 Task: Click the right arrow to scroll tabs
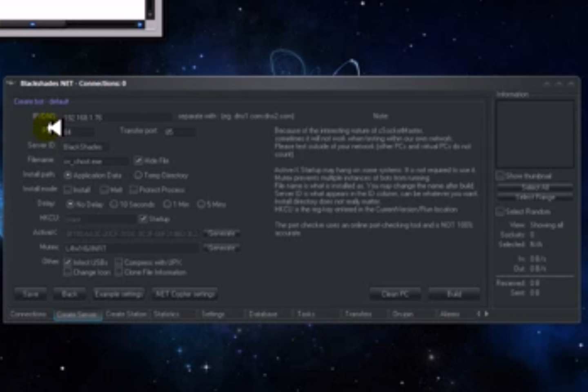click(486, 314)
